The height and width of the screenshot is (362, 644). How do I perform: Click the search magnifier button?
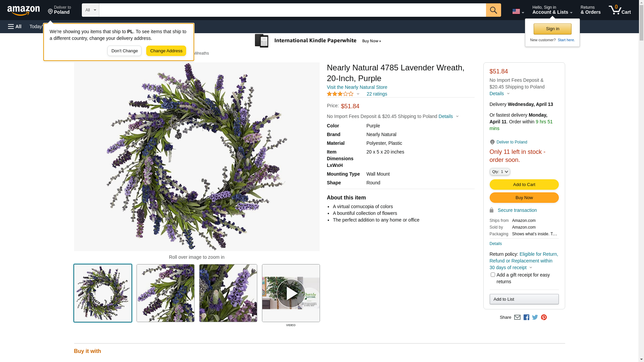(493, 10)
